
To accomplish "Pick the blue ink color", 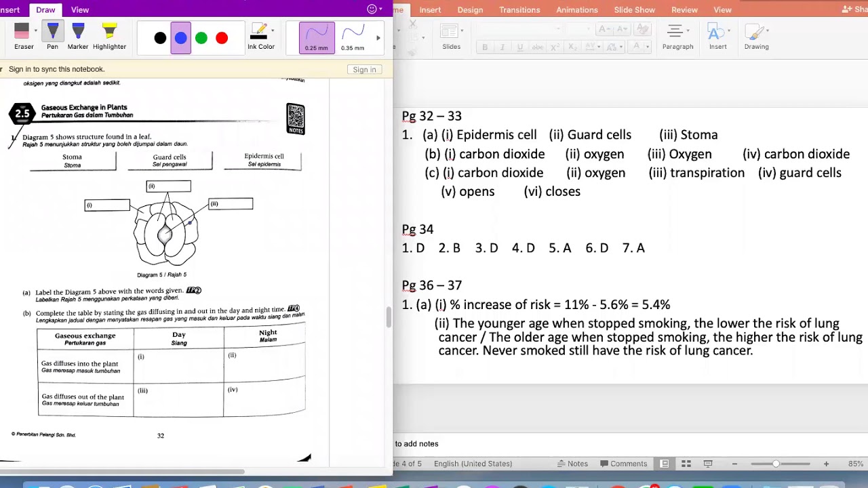I will [x=180, y=38].
